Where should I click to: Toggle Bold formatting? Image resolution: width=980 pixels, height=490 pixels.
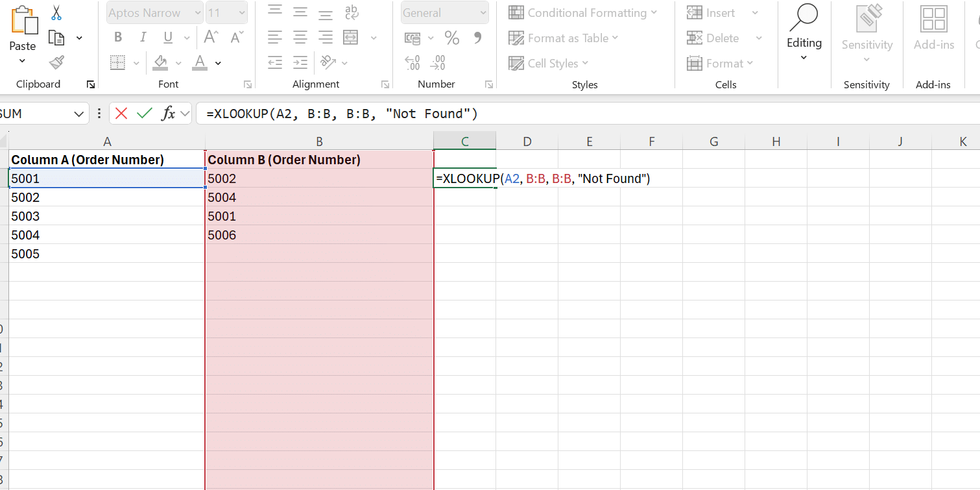click(x=118, y=38)
